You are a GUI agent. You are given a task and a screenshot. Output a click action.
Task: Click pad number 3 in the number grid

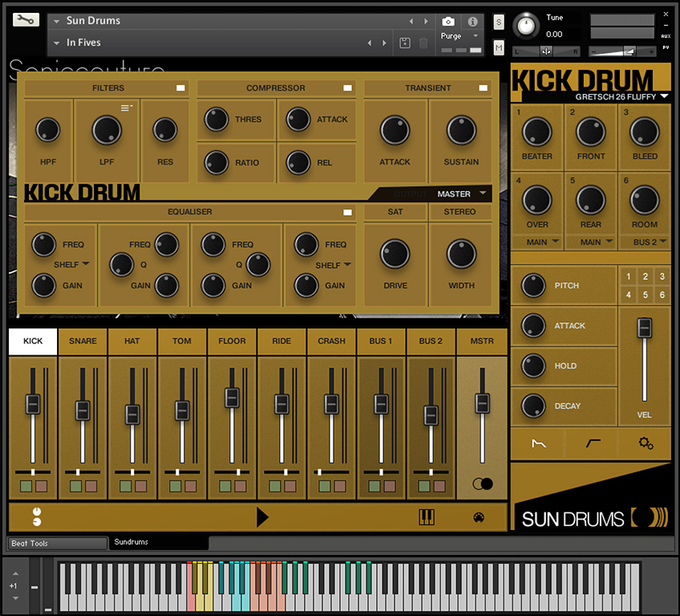[662, 277]
